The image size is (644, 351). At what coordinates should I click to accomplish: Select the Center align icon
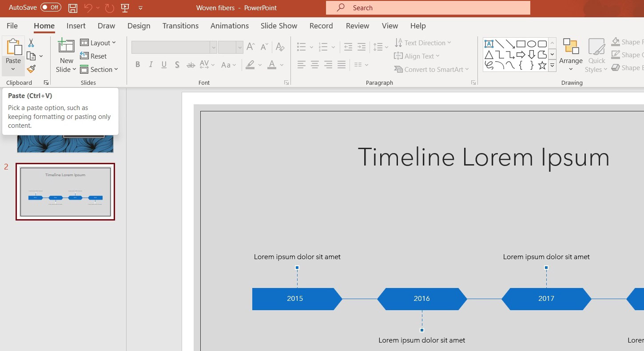coord(315,65)
